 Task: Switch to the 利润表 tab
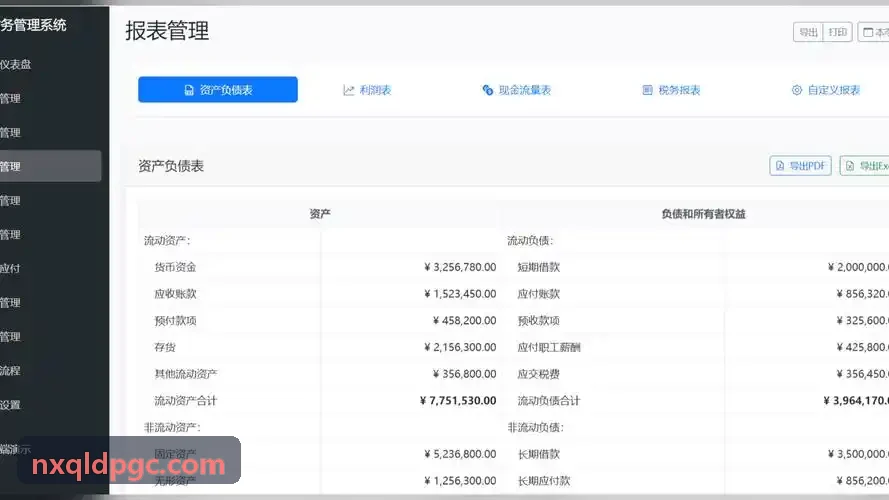[x=367, y=90]
